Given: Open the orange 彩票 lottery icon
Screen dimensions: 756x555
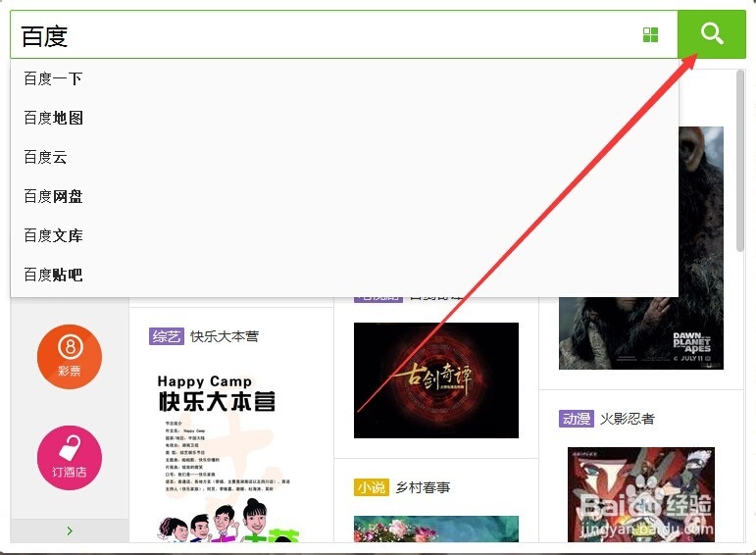Looking at the screenshot, I should point(70,356).
